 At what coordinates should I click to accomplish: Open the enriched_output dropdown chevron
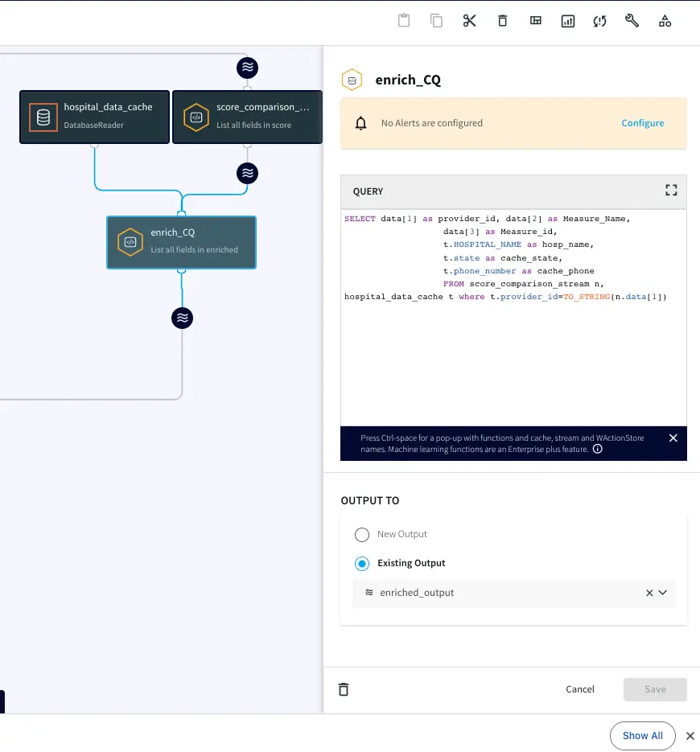click(x=663, y=593)
